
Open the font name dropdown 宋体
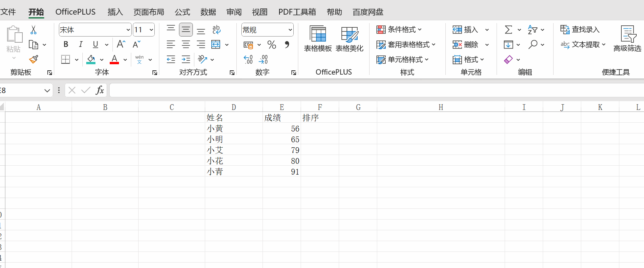[128, 30]
